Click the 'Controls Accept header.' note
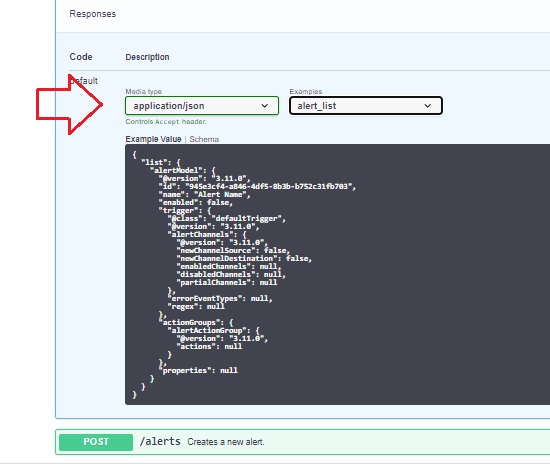The image size is (550, 466). 166,122
